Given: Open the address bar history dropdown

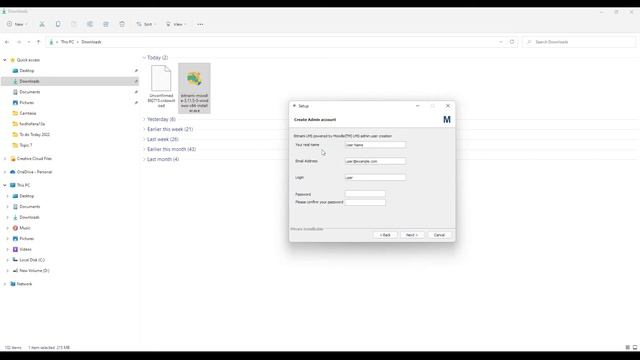Looking at the screenshot, I should pos(501,42).
